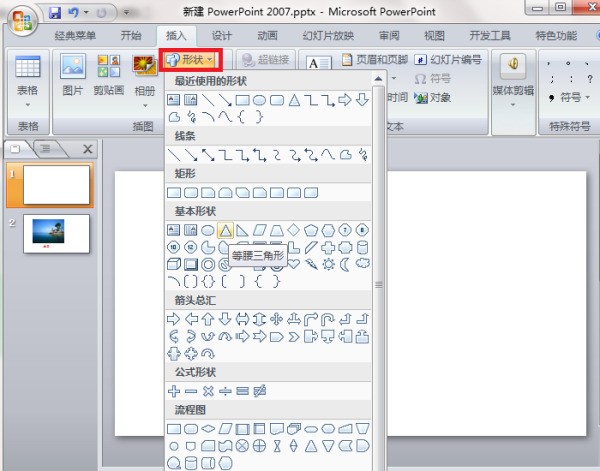Select the isosceles triangle in basic shapes
Screen dimensions: 600x471
tap(225, 231)
